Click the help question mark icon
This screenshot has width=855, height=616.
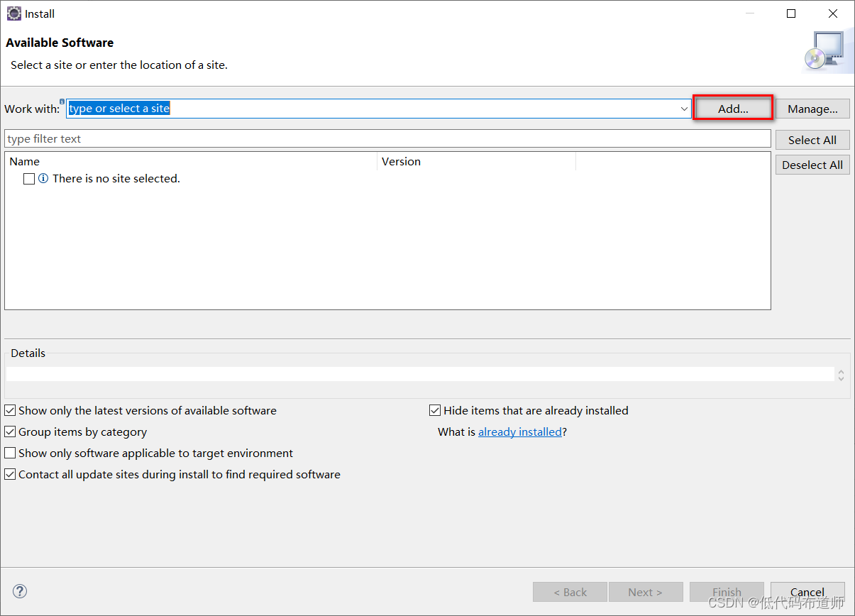pos(20,591)
